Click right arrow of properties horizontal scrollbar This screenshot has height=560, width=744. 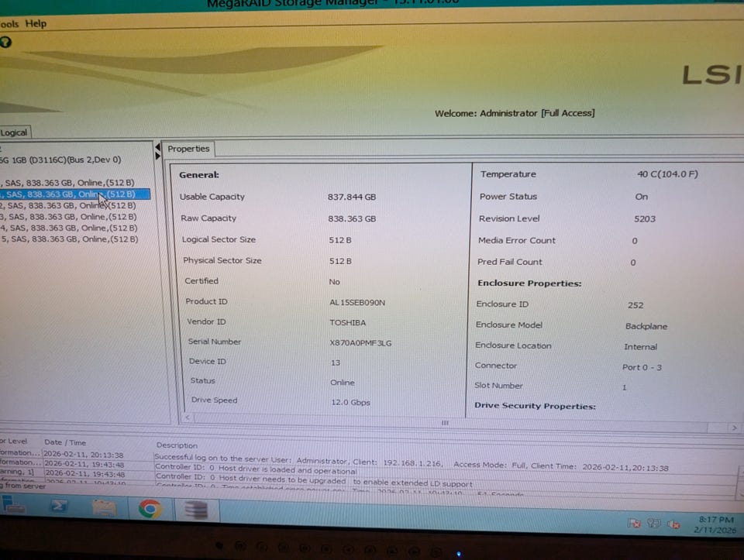point(734,428)
